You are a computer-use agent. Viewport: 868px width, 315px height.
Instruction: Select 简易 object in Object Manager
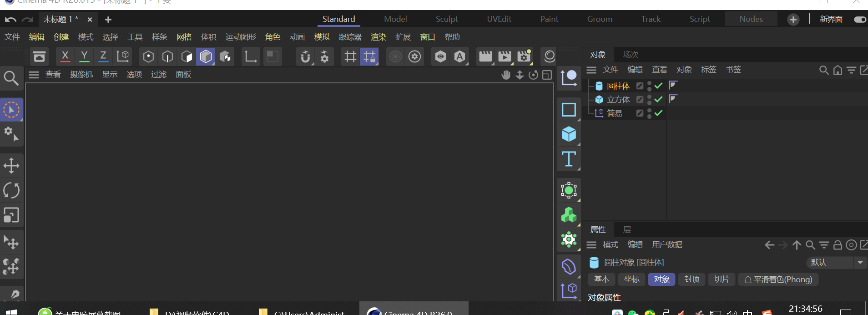coord(614,113)
